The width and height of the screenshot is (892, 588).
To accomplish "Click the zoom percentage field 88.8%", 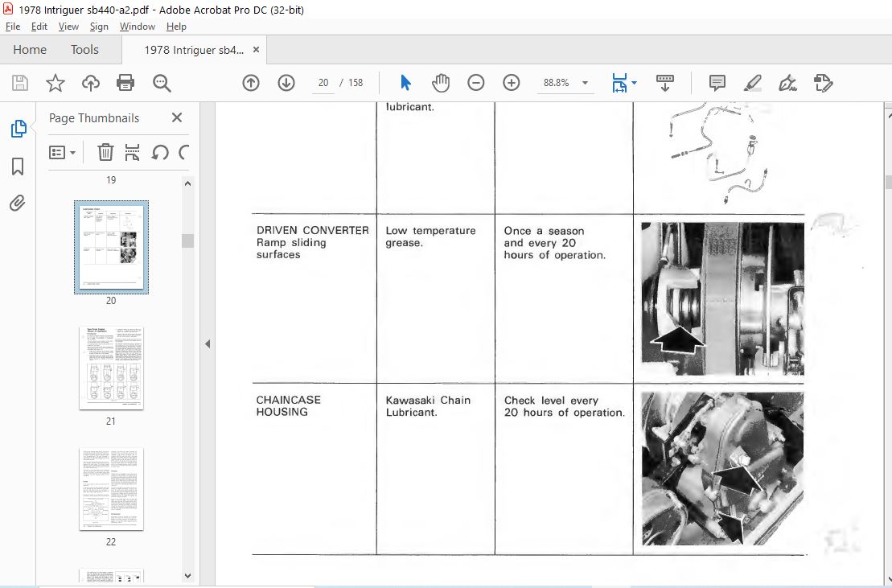I will (x=556, y=83).
